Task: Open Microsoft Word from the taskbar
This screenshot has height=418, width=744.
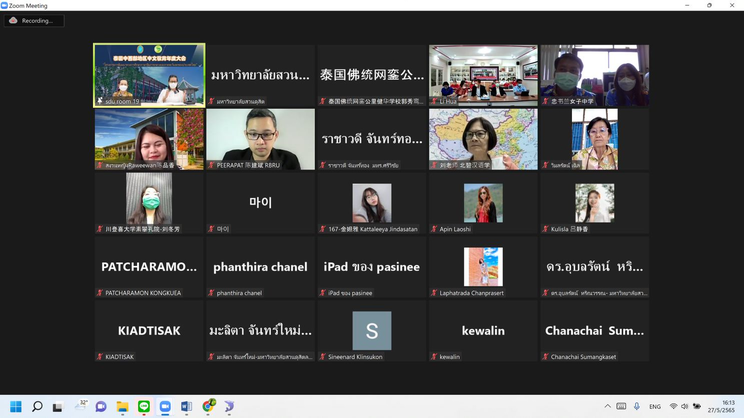Action: click(186, 407)
